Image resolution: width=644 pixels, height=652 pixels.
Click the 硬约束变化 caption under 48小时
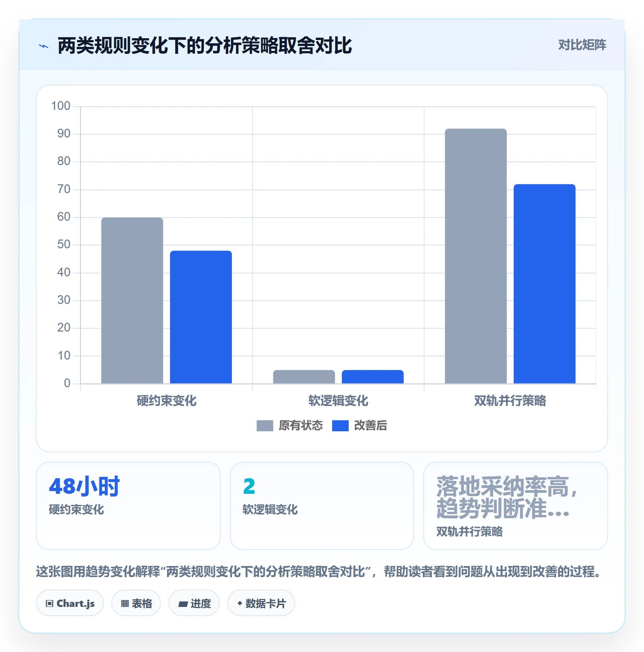click(x=76, y=509)
